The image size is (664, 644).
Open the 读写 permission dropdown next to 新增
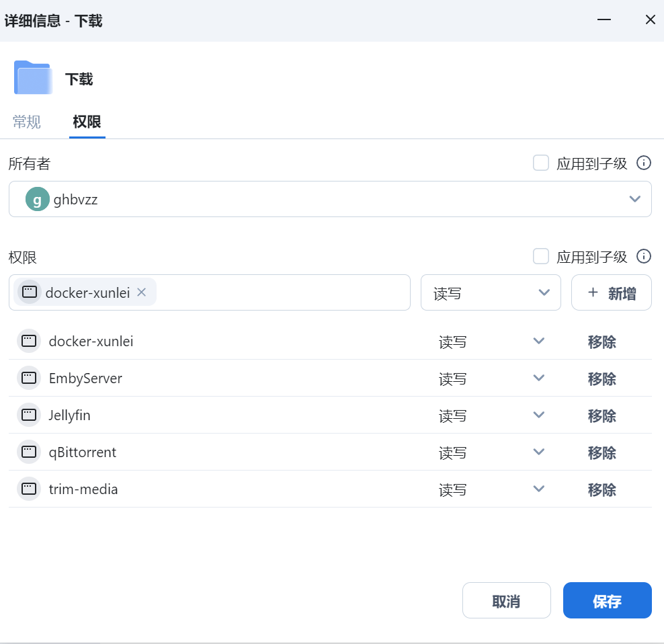click(491, 293)
